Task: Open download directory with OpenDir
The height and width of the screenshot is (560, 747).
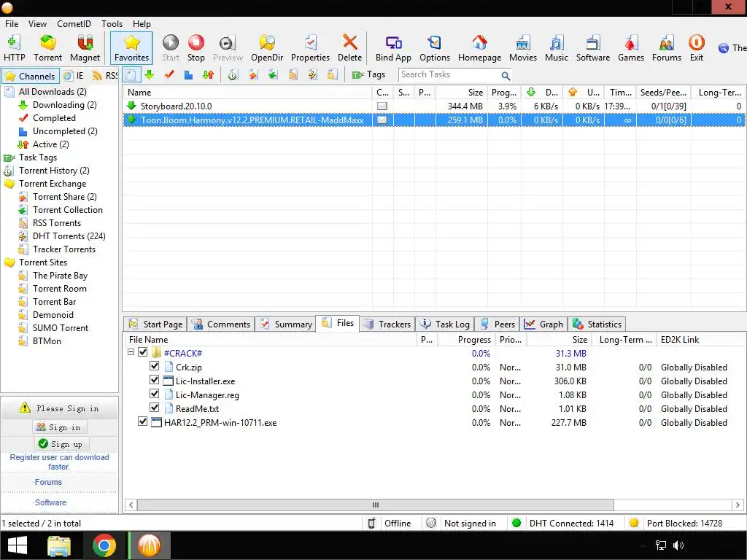Action: point(267,48)
